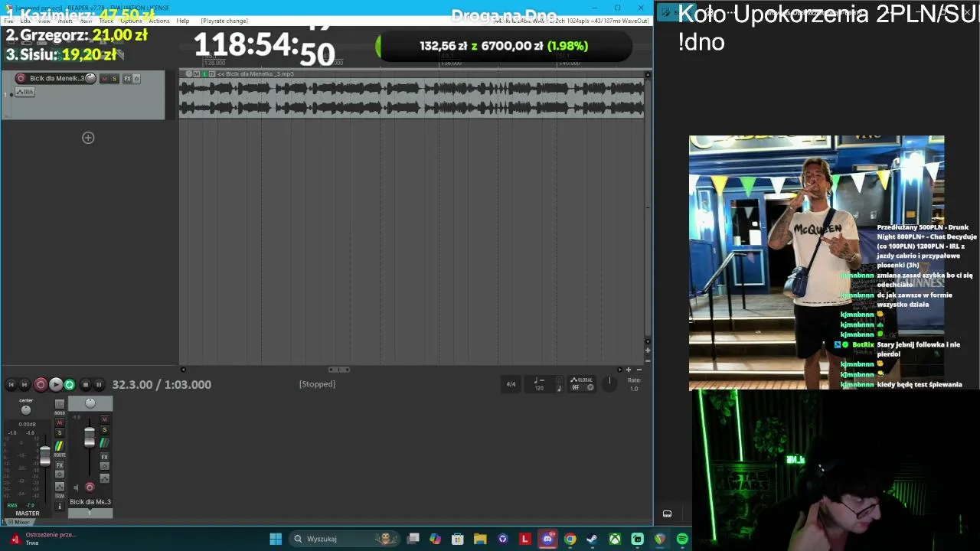Open Spotify from the taskbar
The height and width of the screenshot is (551, 980).
coord(682,539)
